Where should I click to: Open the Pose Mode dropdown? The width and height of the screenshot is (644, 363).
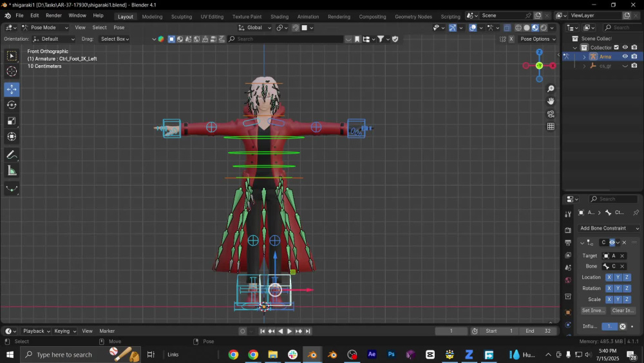point(45,28)
